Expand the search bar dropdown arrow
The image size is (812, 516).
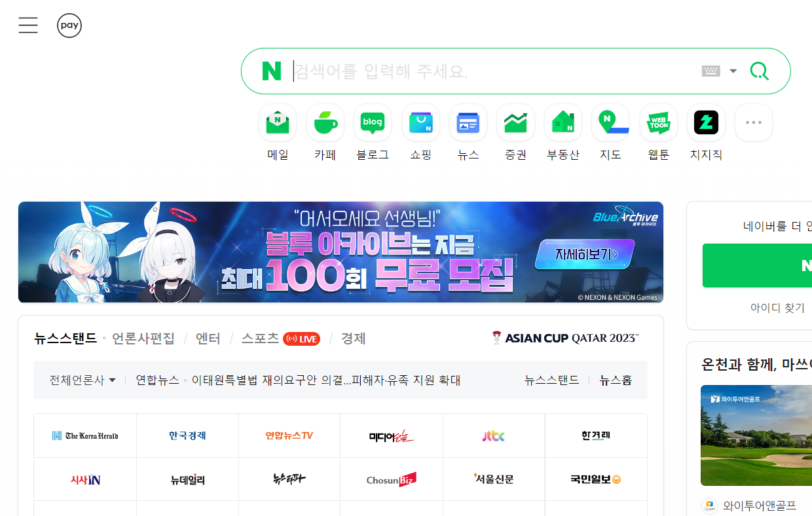[733, 71]
